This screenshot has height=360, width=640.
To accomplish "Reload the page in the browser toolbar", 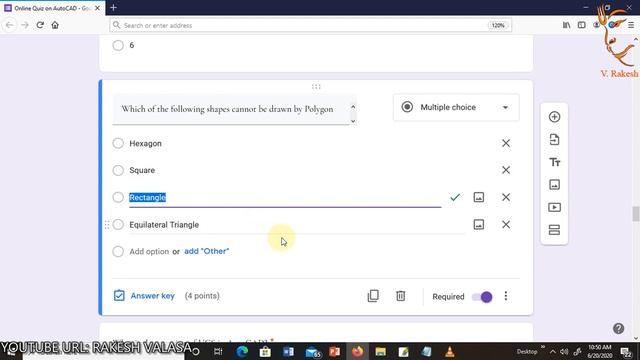I will pos(40,25).
